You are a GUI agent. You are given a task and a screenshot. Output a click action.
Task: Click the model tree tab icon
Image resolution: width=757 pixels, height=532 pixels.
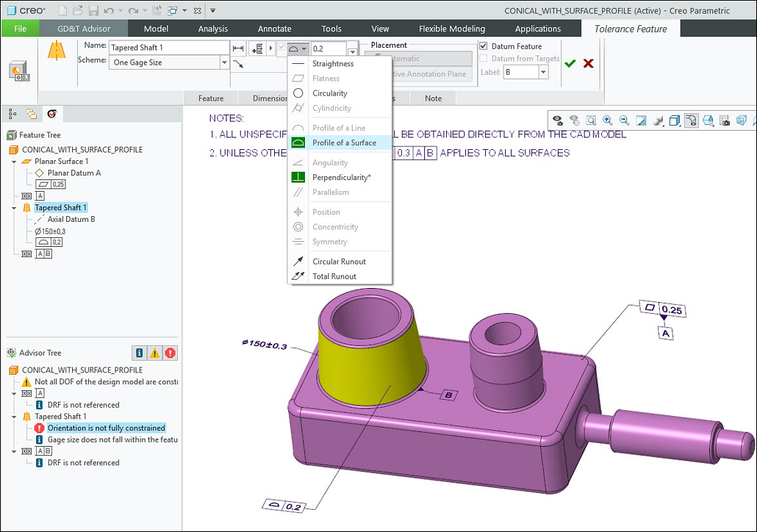point(12,114)
